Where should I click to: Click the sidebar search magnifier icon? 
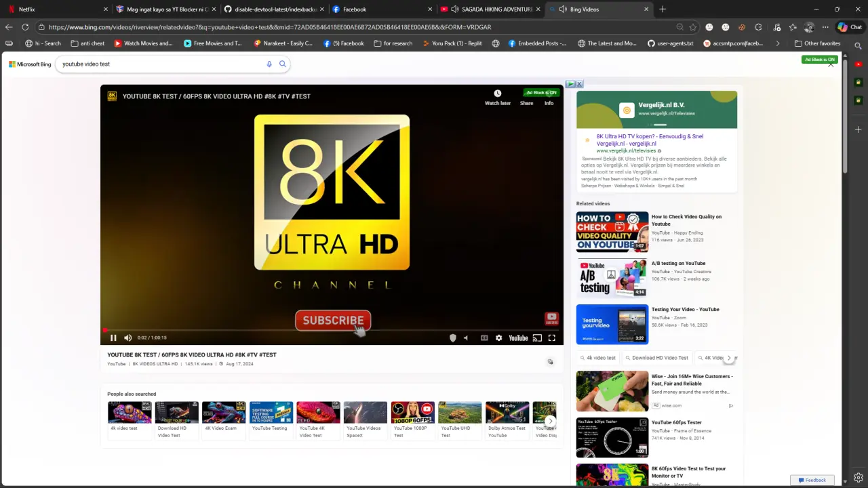[x=859, y=46]
